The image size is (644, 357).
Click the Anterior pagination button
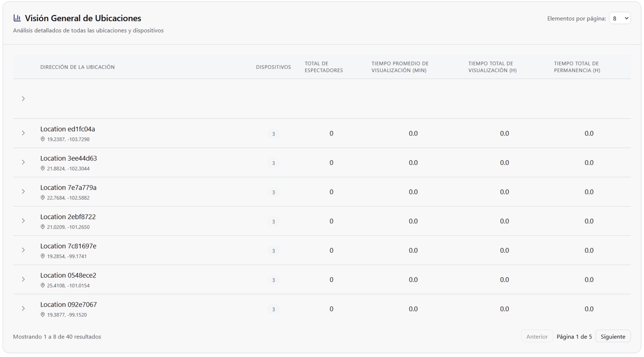point(536,337)
